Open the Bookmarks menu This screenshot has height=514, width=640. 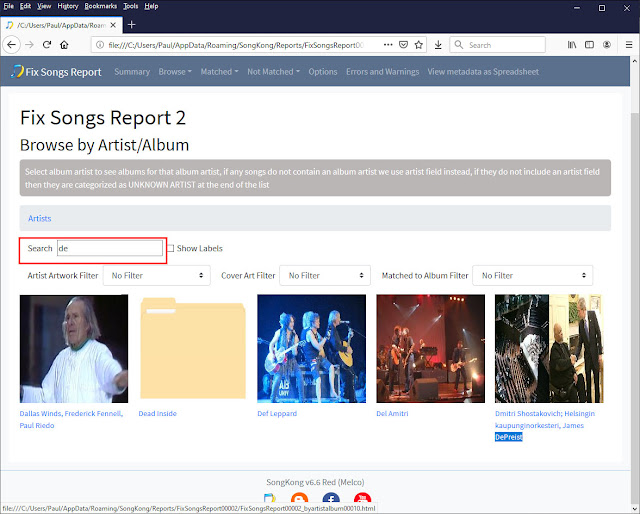tap(100, 6)
